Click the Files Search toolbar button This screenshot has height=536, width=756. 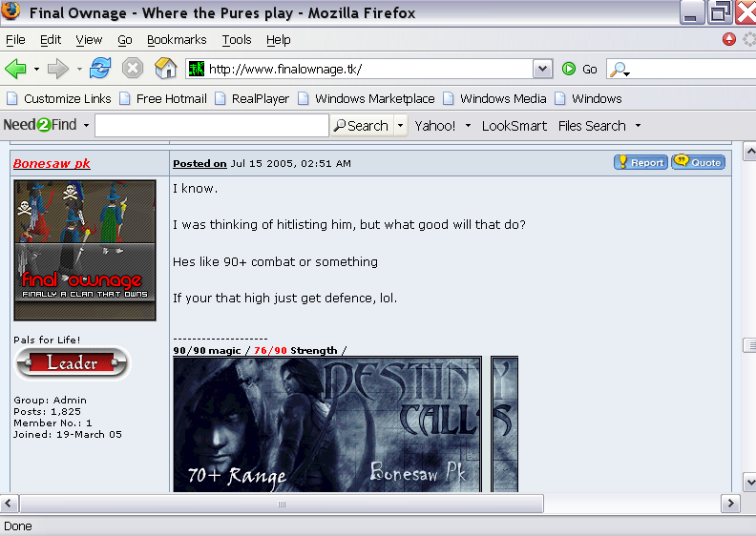coord(592,126)
